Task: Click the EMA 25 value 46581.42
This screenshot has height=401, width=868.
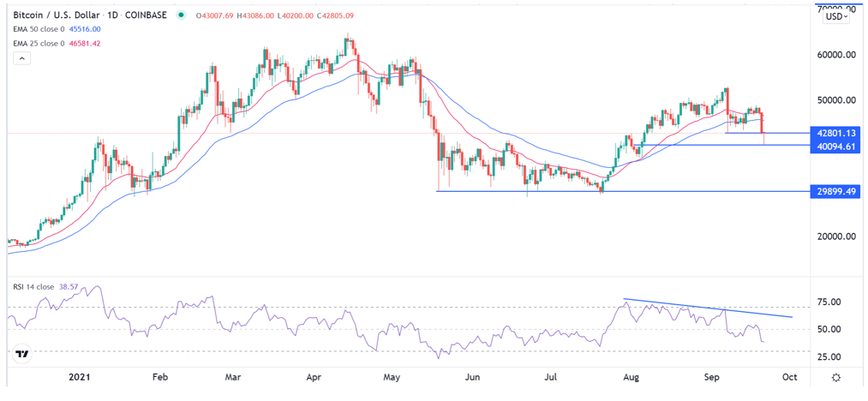Action: (x=85, y=43)
